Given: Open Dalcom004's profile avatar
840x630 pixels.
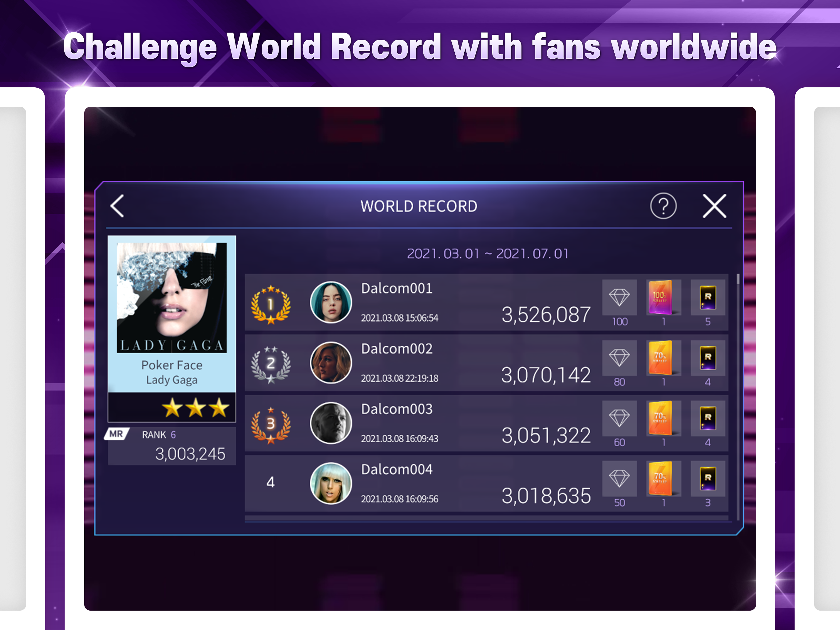Looking at the screenshot, I should tap(331, 483).
